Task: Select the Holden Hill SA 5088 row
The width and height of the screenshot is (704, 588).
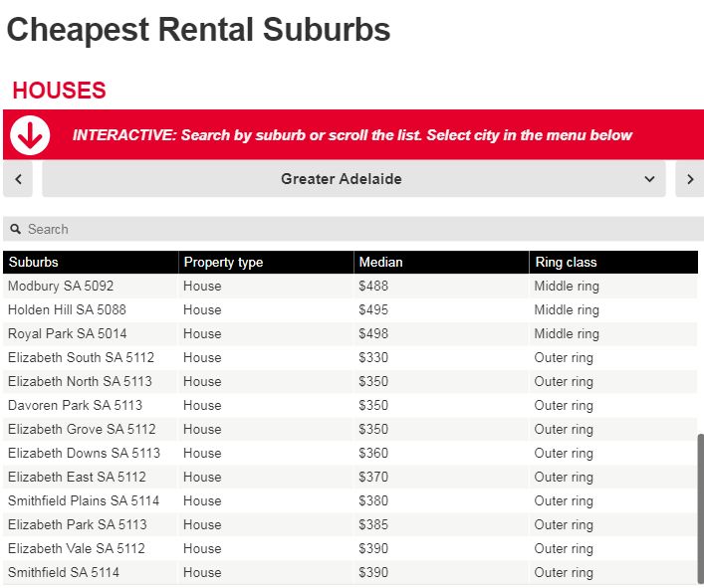Action: [x=67, y=310]
